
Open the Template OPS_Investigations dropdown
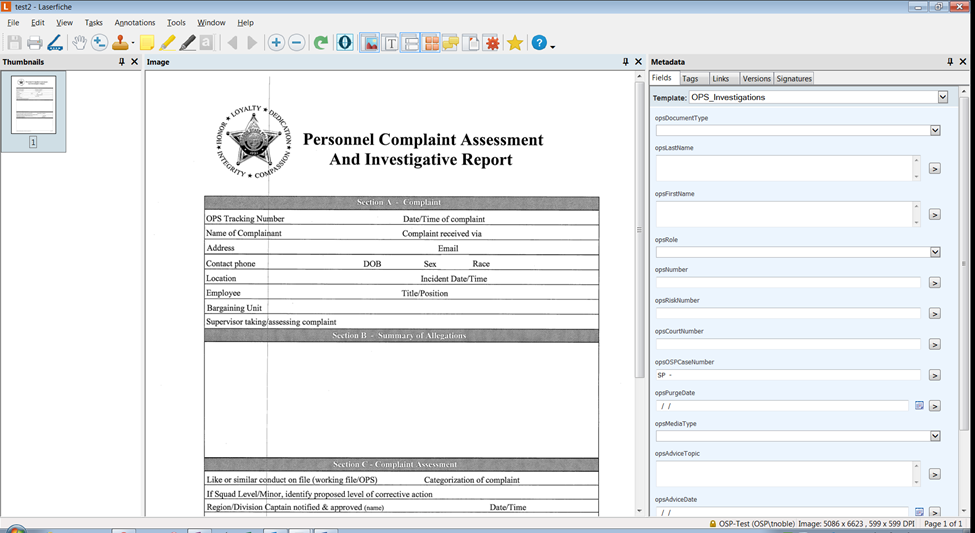[943, 97]
